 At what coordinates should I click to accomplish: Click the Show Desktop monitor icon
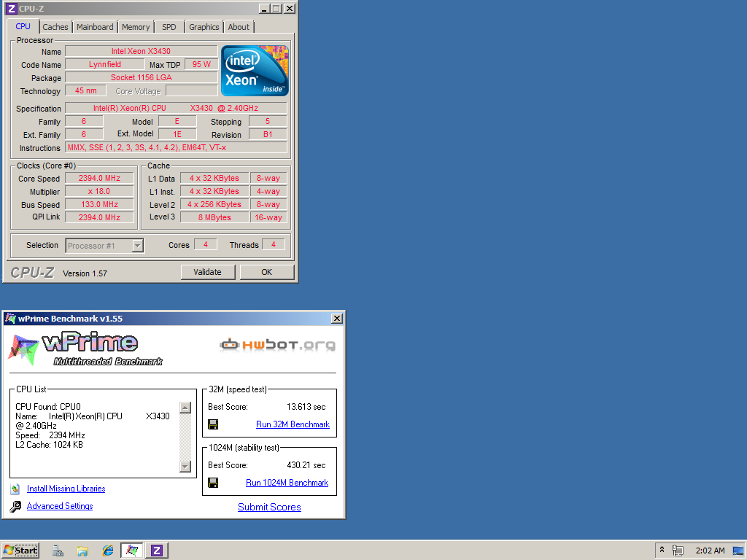(738, 551)
